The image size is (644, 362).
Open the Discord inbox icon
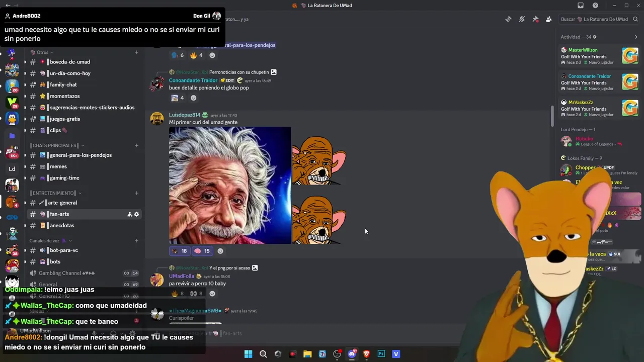[x=581, y=6]
